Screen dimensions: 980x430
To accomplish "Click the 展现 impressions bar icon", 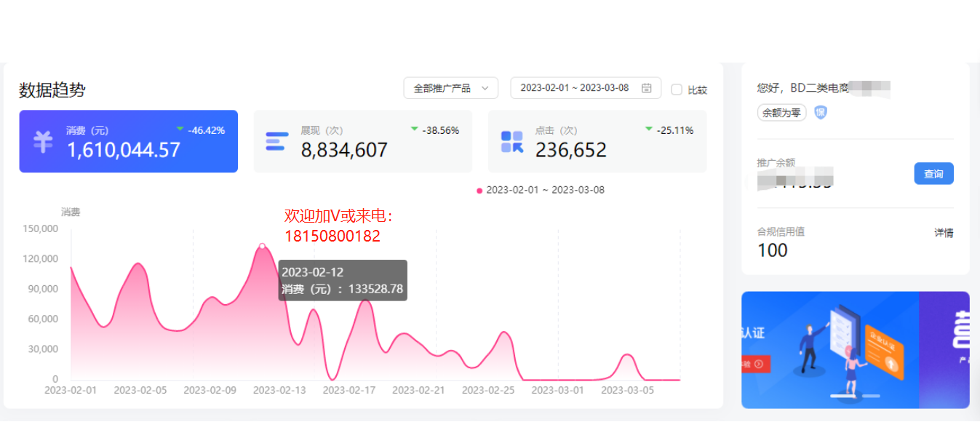I will coord(276,141).
